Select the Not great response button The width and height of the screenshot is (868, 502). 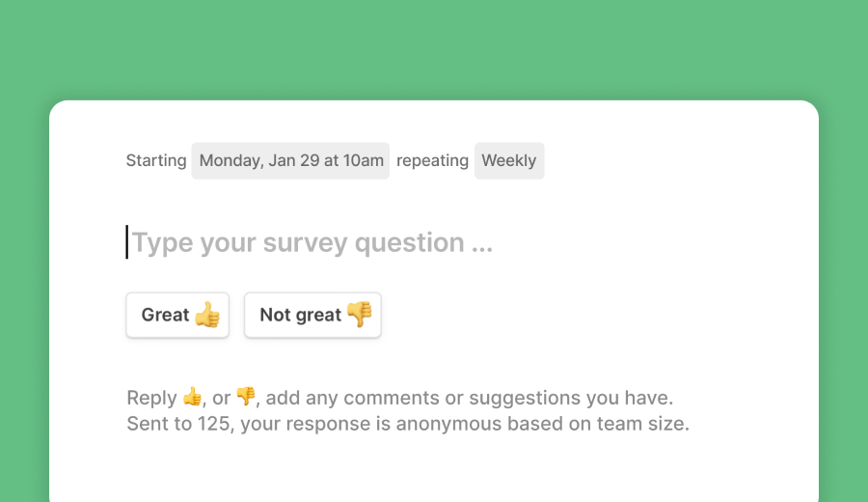coord(312,316)
